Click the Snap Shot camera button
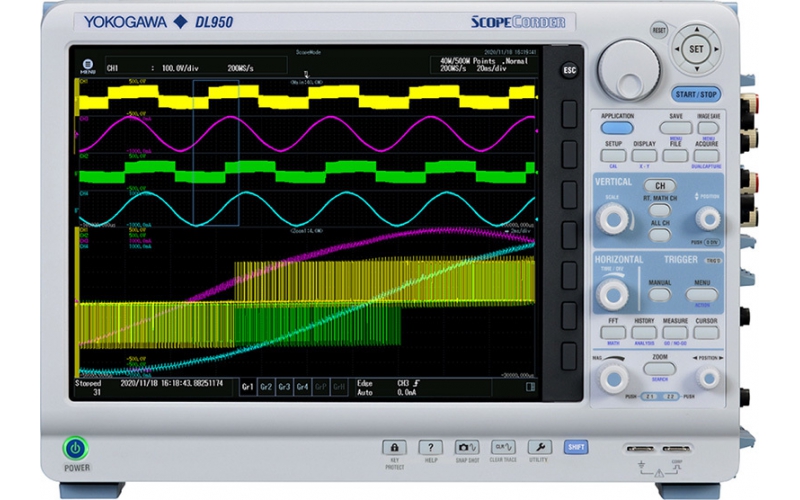 467,447
